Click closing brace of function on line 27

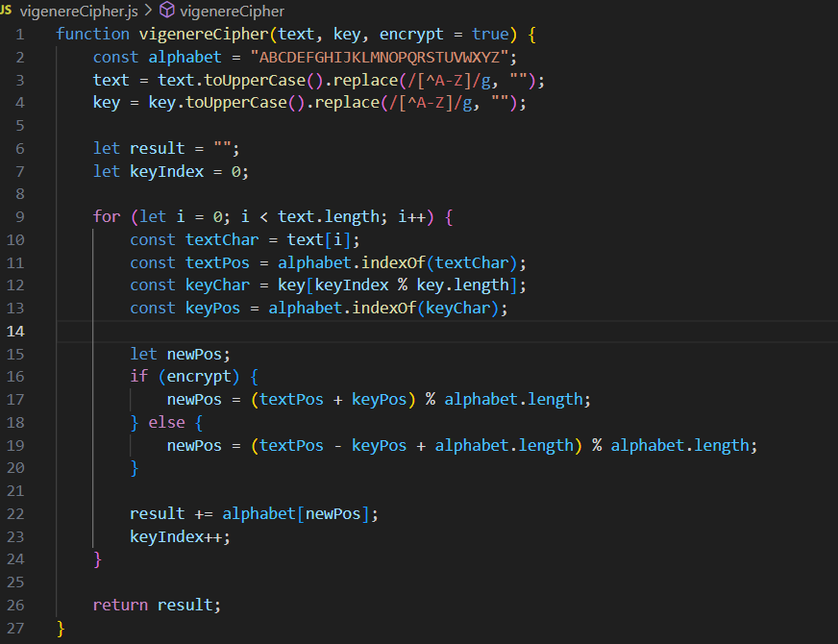pyautogui.click(x=61, y=629)
